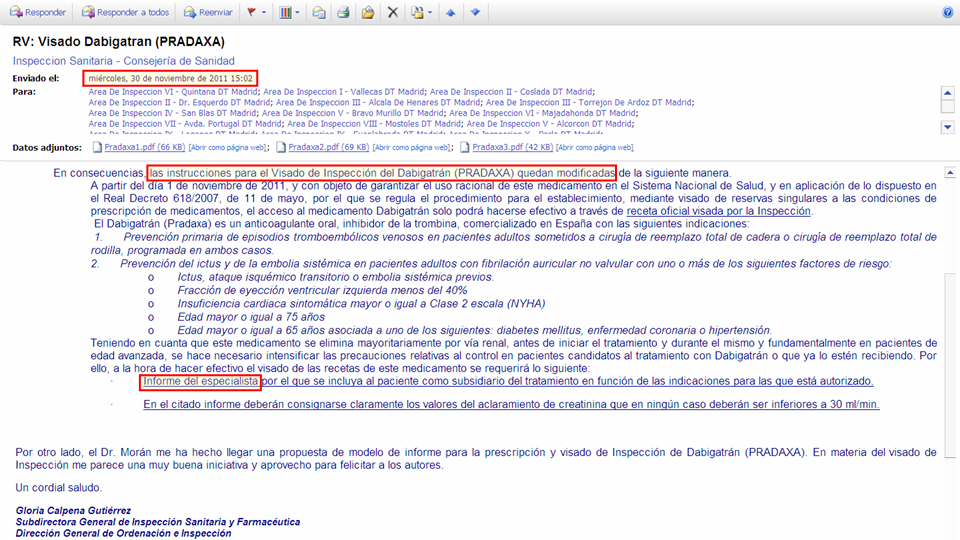Click recipient Area De Inspeccion V - Alcorcon

[549, 124]
